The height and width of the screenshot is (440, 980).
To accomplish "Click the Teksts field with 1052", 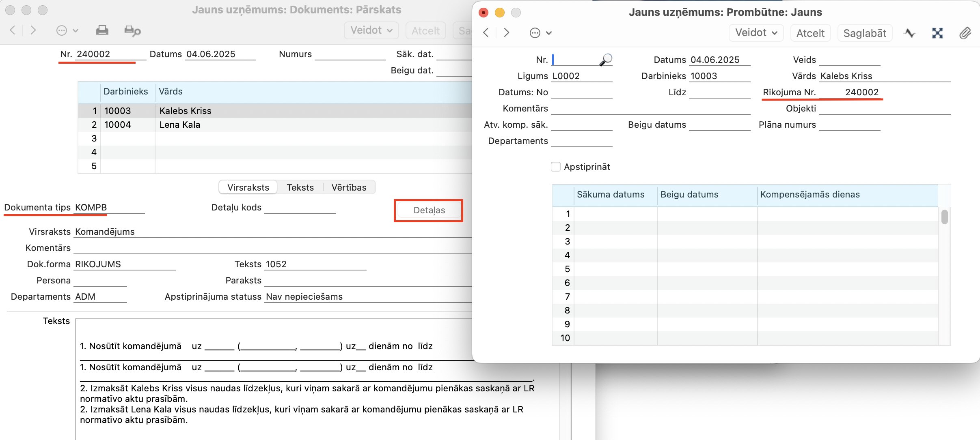I will click(x=315, y=264).
